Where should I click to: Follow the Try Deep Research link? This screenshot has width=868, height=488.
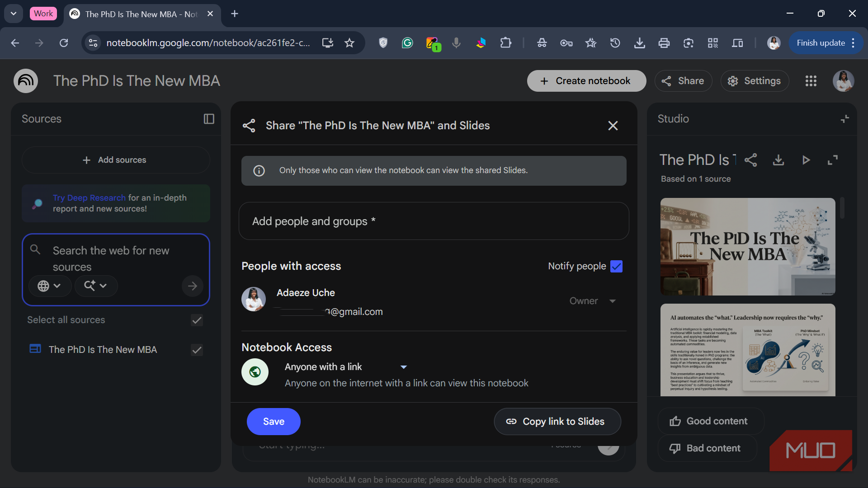tap(89, 198)
